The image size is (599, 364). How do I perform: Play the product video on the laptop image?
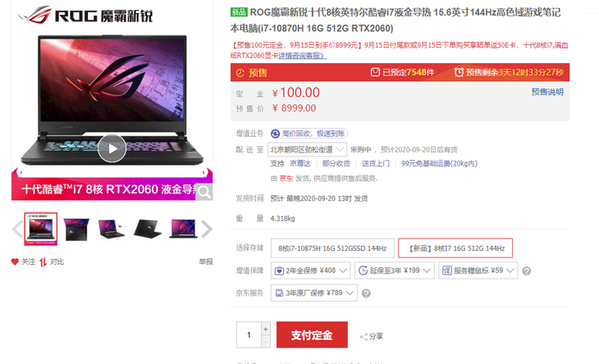coord(112,148)
